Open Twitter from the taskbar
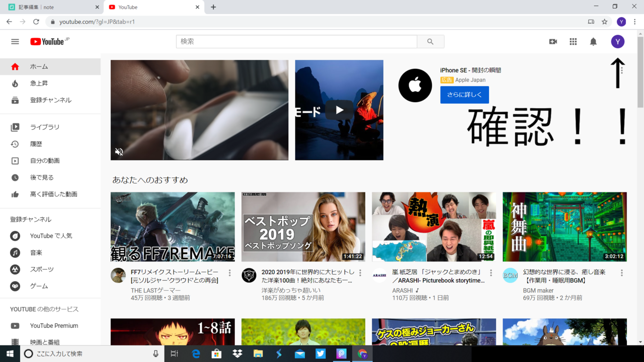This screenshot has width=644, height=362. (x=320, y=354)
